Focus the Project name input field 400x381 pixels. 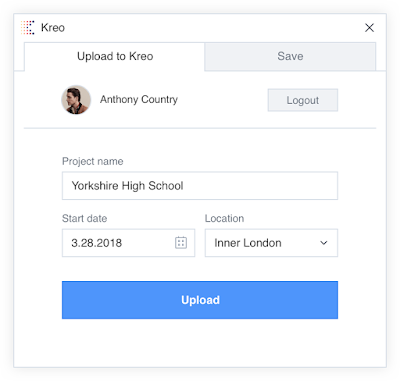pyautogui.click(x=200, y=186)
